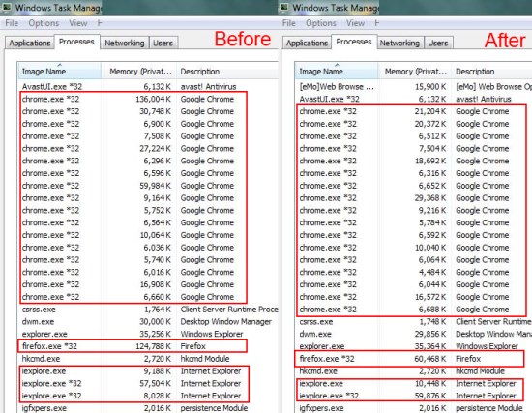Select csrss.exe row with 1,764 K
Image resolution: width=532 pixels, height=413 pixels.
[x=148, y=310]
